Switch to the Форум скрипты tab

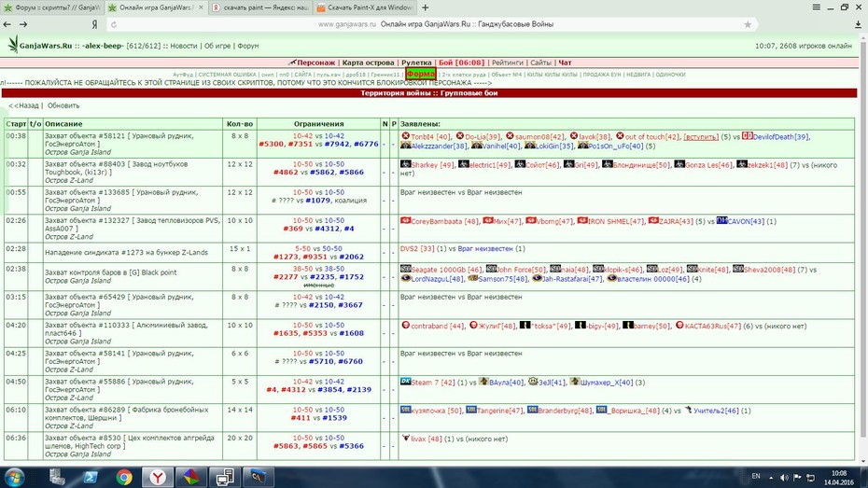click(52, 7)
